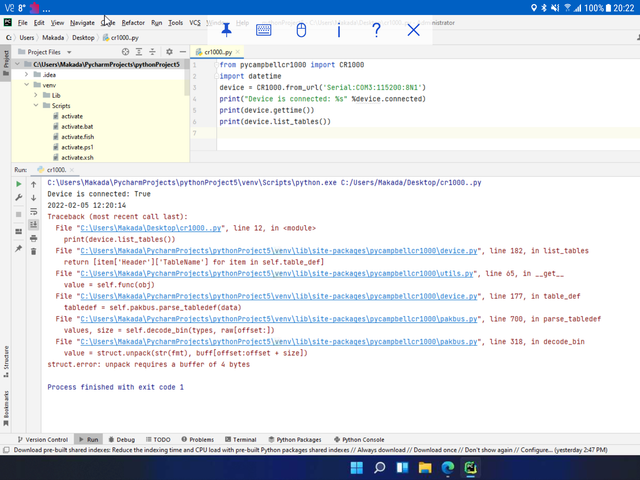Open Version Control tool window
The height and width of the screenshot is (480, 640).
click(x=42, y=440)
